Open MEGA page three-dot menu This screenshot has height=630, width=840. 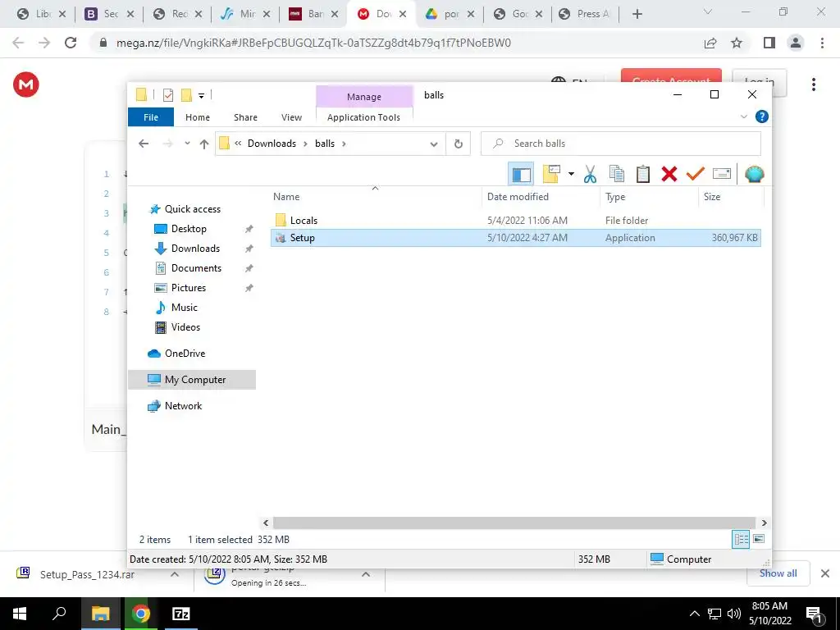coord(813,84)
